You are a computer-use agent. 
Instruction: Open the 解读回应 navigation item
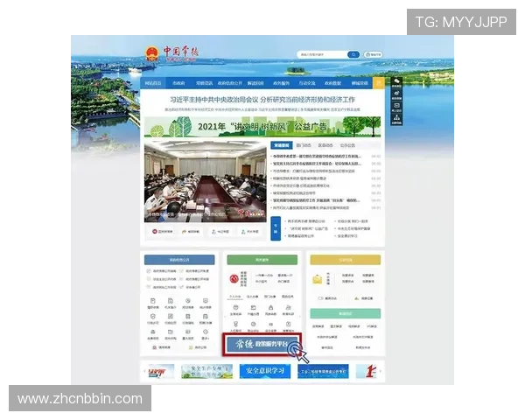pos(255,83)
